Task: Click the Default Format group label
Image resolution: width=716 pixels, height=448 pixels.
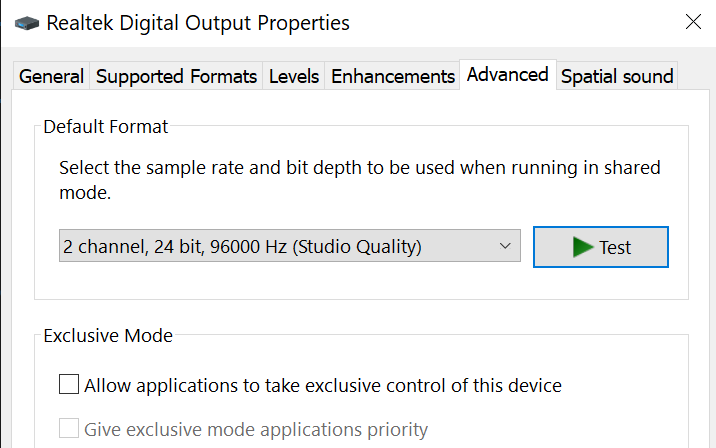Action: tap(106, 127)
